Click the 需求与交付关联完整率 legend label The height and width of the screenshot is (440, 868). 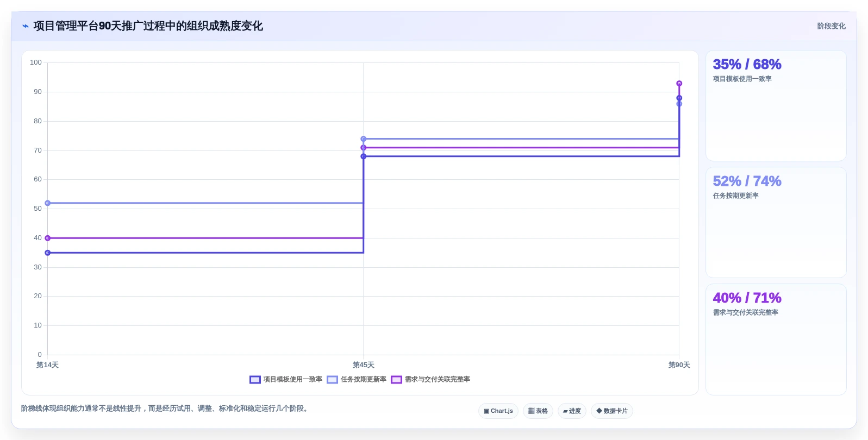pyautogui.click(x=437, y=380)
